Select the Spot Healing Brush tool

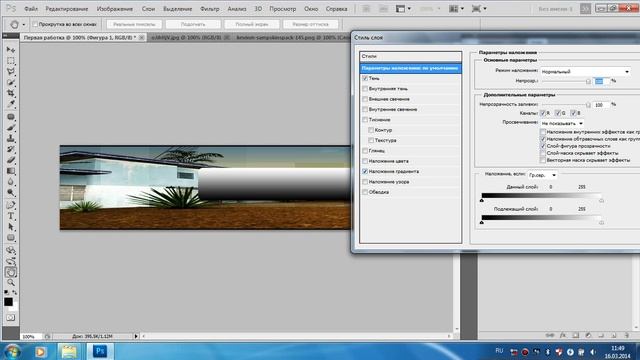click(11, 117)
